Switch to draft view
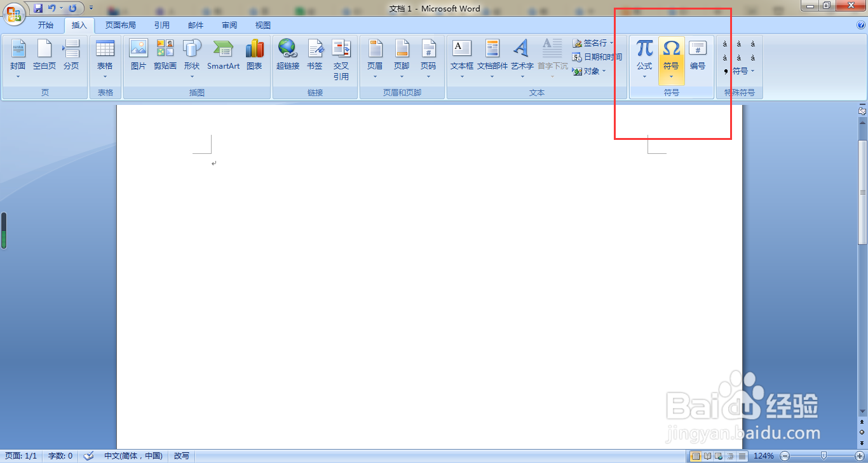868x463 pixels. point(742,456)
